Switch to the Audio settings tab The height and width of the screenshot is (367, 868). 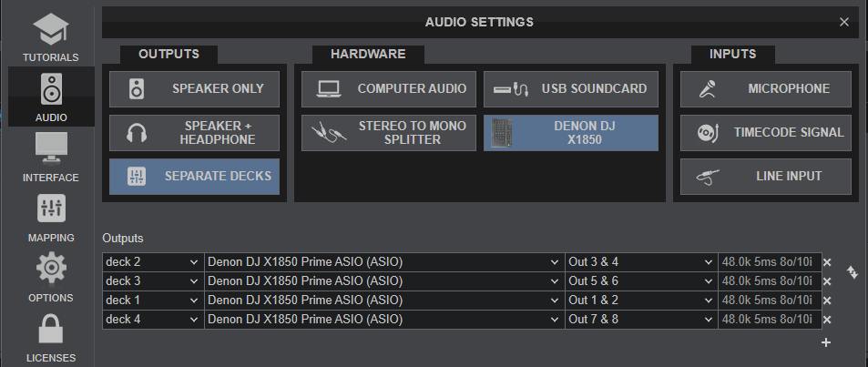point(50,97)
